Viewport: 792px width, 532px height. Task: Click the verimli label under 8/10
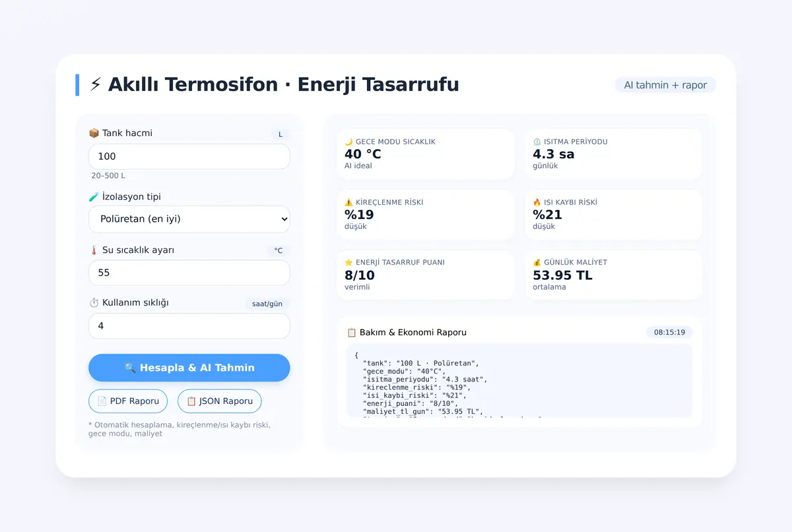click(x=358, y=287)
